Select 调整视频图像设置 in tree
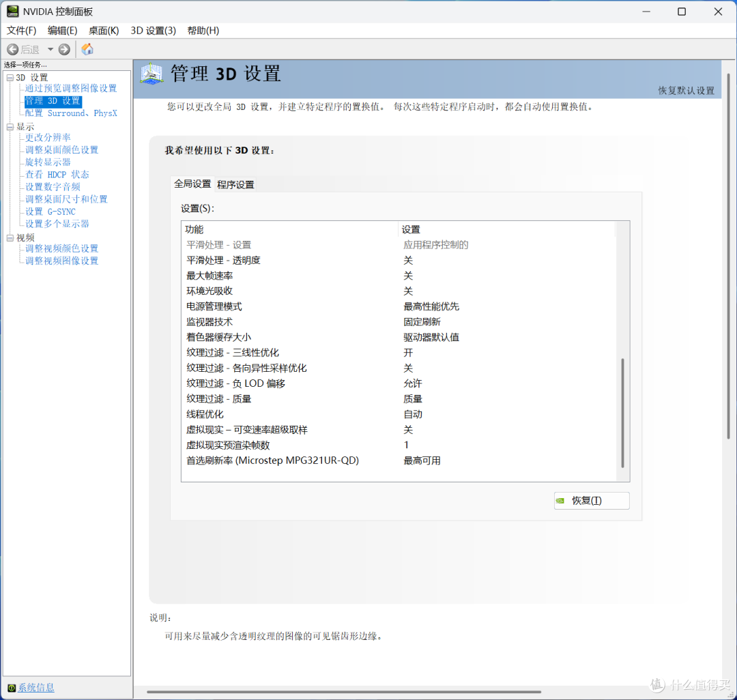Screen dimensions: 737x700 pyautogui.click(x=61, y=261)
